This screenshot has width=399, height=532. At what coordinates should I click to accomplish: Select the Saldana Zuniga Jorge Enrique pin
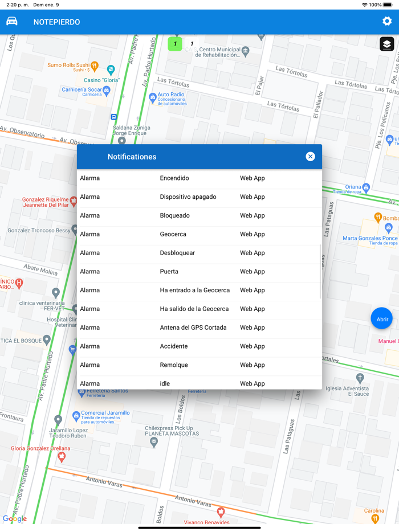[x=121, y=141]
